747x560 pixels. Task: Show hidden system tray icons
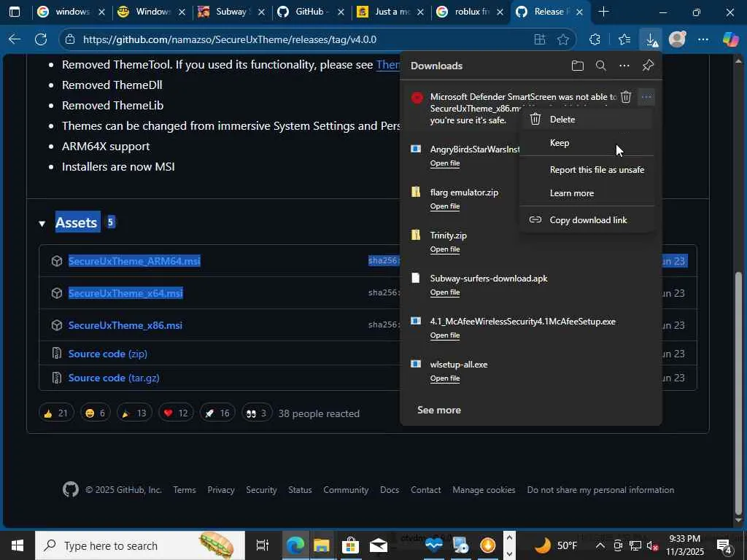pyautogui.click(x=600, y=545)
